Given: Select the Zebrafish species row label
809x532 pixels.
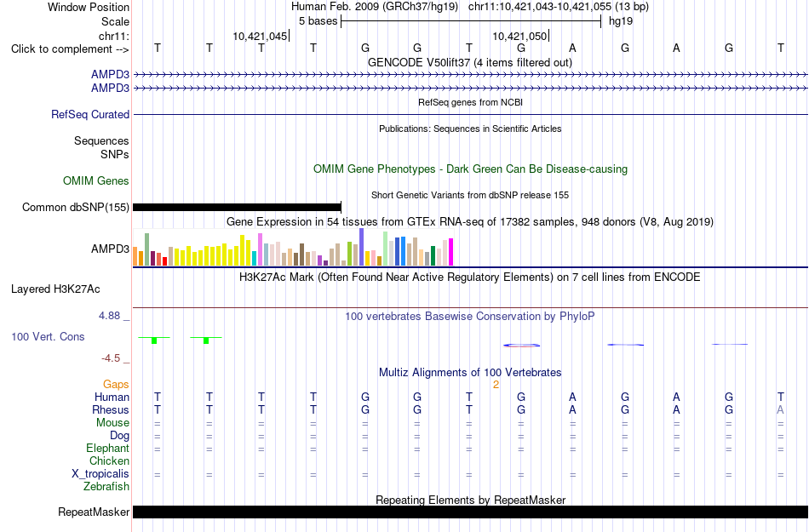Looking at the screenshot, I should click(x=106, y=486).
